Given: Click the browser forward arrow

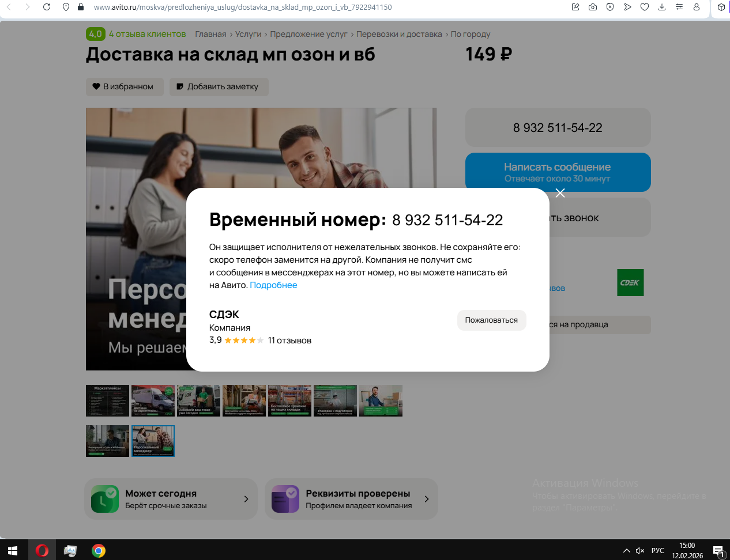Looking at the screenshot, I should (28, 7).
